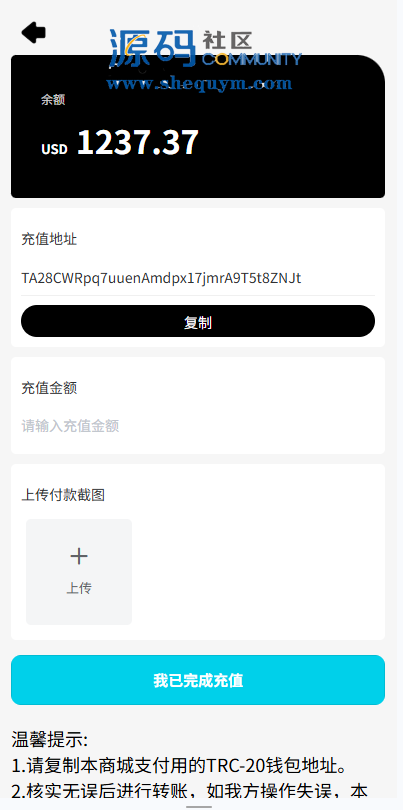This screenshot has width=403, height=810.
Task: Click the 温馨提示 notice heading
Action: pyautogui.click(x=50, y=739)
